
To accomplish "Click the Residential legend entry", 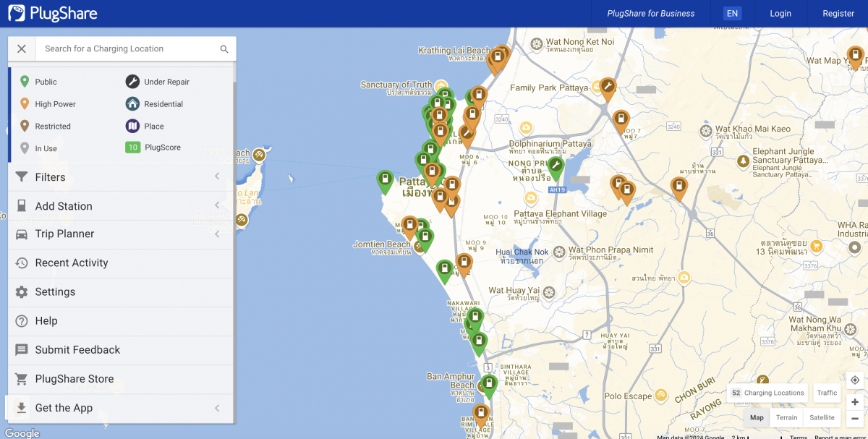I will coord(154,104).
